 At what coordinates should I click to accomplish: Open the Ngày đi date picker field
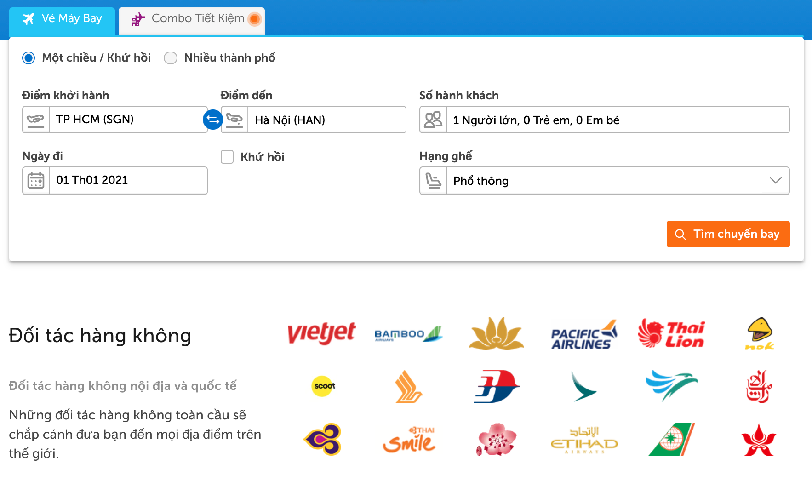(x=128, y=180)
